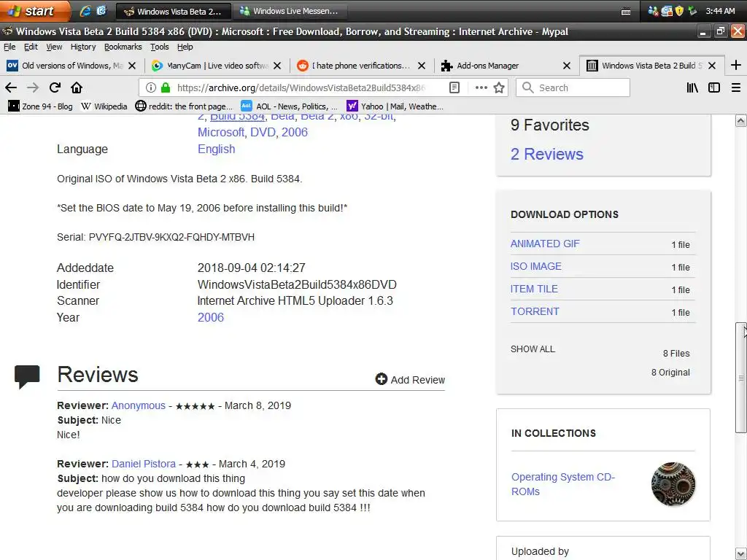Open reddit front page bookmark
Screen dimensions: 747x560
184,106
